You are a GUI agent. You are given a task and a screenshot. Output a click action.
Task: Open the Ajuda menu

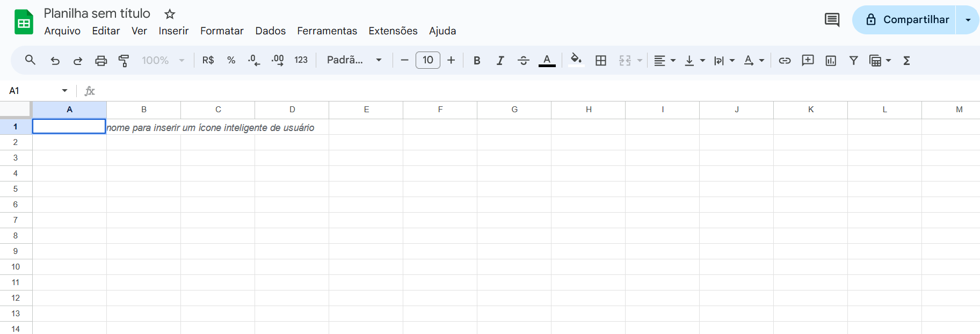442,31
